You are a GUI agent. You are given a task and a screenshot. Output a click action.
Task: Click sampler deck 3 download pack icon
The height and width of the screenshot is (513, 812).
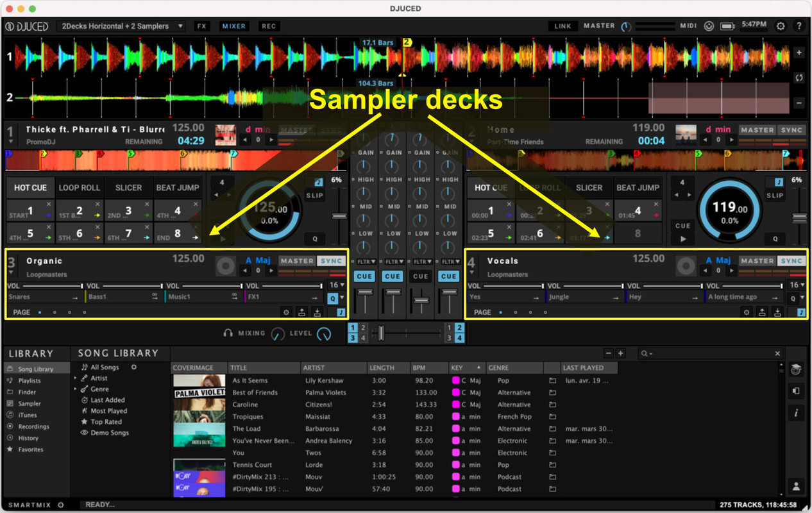[317, 312]
